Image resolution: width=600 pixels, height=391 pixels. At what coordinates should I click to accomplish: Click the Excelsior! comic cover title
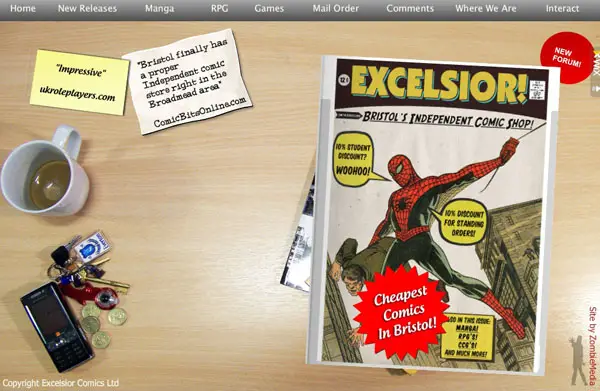pyautogui.click(x=439, y=85)
